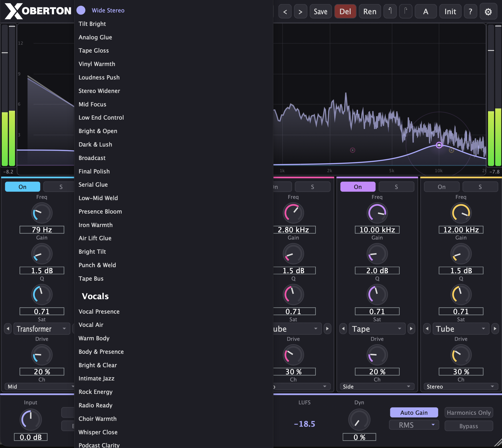Viewport: 502px width, 448px height.
Task: Open the Mid channel dropdown
Action: (39, 386)
